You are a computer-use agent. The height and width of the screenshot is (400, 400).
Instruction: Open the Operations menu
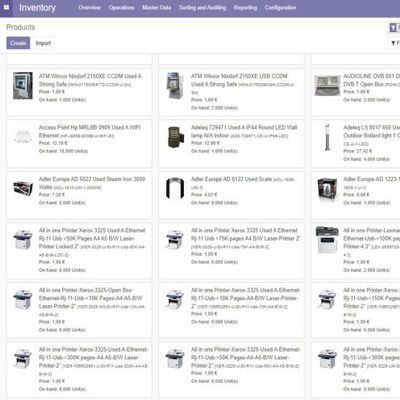pyautogui.click(x=121, y=8)
